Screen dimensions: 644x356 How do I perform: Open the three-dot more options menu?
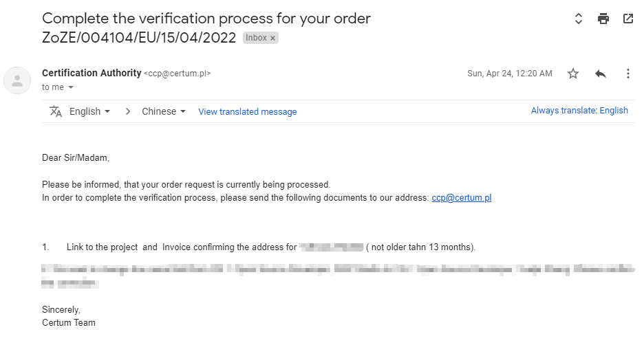[627, 74]
